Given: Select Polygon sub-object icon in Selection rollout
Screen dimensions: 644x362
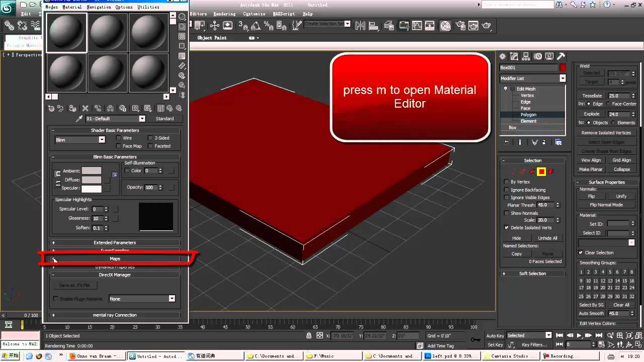Looking at the screenshot, I should click(x=541, y=172).
